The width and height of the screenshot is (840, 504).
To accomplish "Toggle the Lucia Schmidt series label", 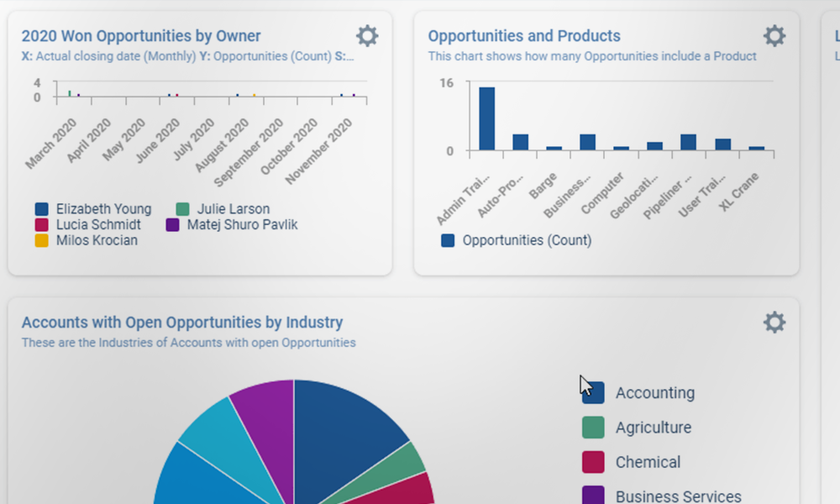I will click(98, 225).
